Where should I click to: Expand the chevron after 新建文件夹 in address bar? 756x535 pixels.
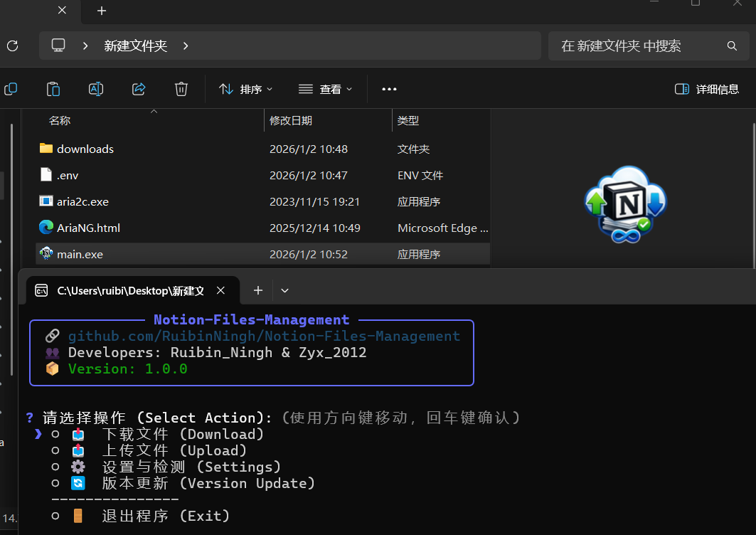pos(186,46)
